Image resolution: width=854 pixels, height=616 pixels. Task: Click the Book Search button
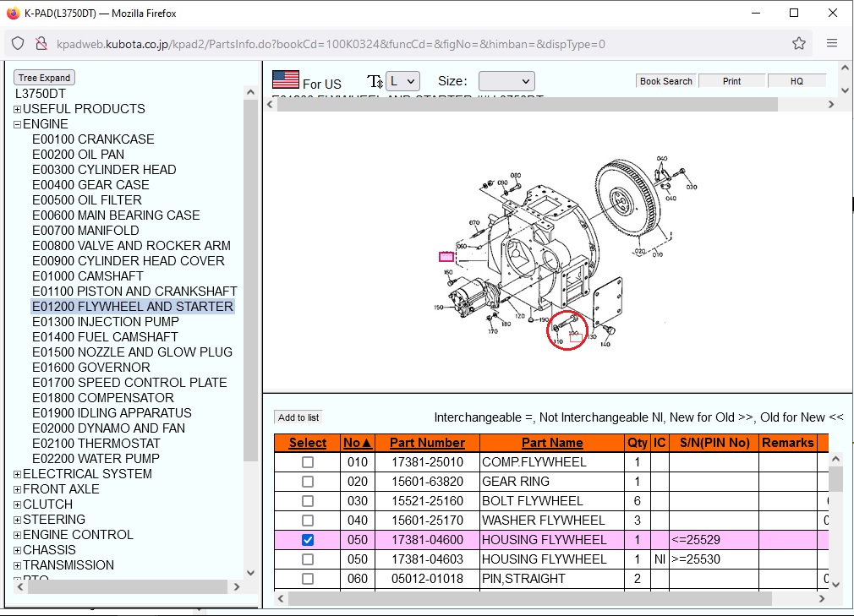point(665,81)
